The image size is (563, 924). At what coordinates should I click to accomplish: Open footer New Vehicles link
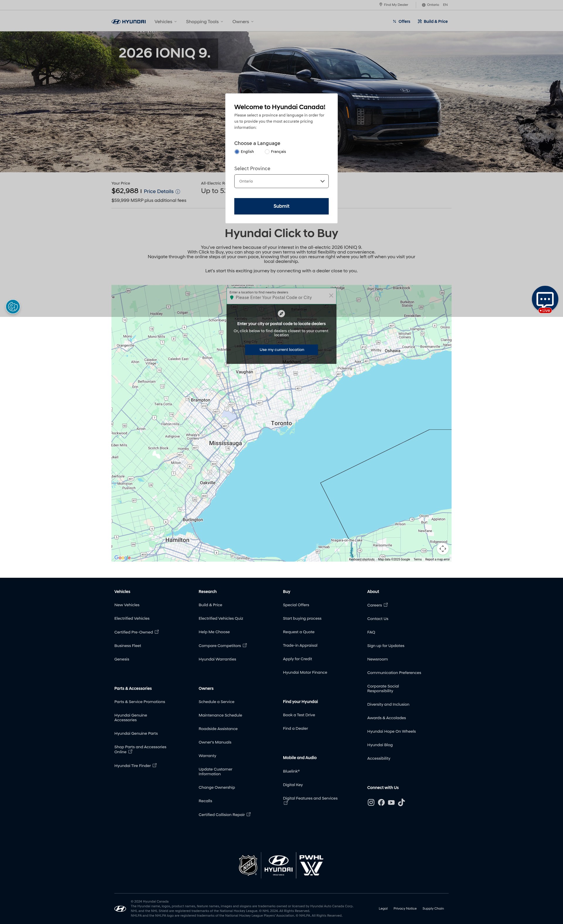(127, 605)
